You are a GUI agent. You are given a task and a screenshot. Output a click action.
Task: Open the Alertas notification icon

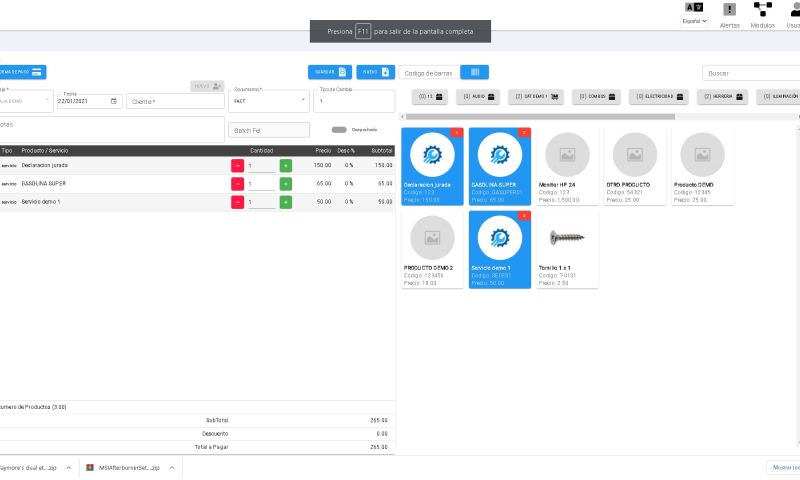tap(729, 10)
